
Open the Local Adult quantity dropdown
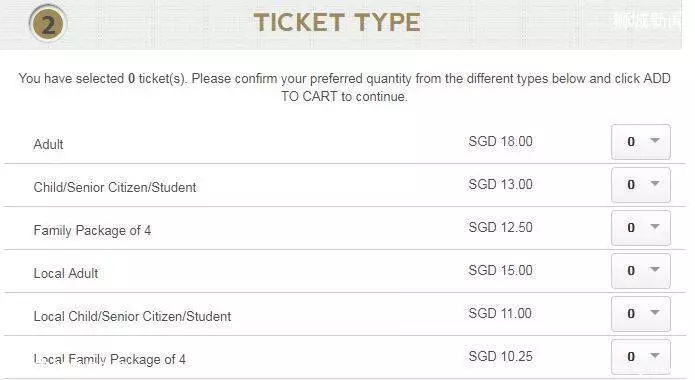[640, 271]
